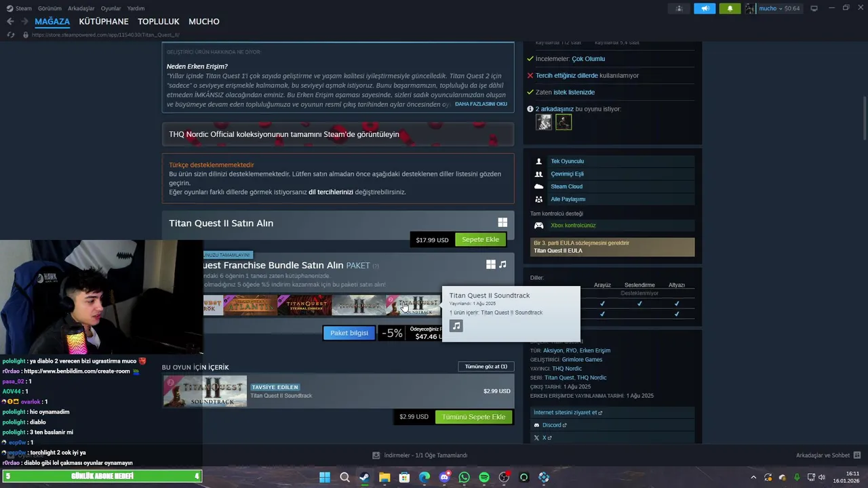The height and width of the screenshot is (488, 868).
Task: Go back with the Steam back arrow
Action: pos(10,22)
